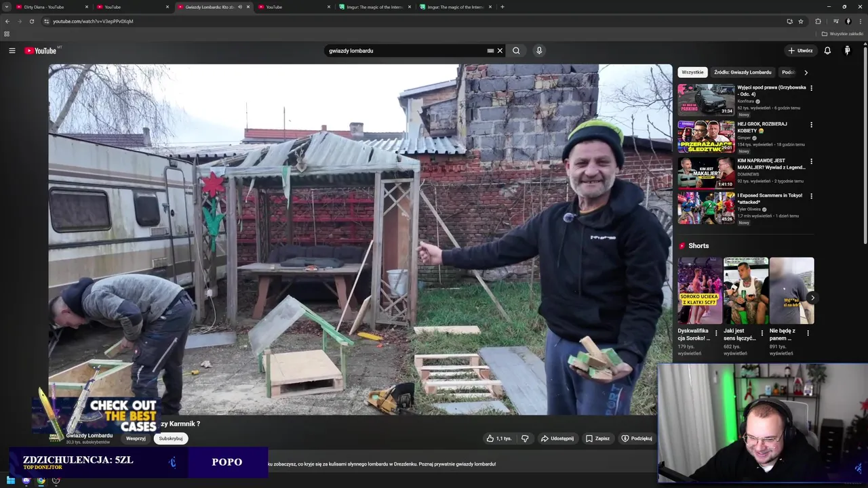Show more filter chips with the right arrow
The height and width of the screenshot is (488, 868).
coord(806,73)
